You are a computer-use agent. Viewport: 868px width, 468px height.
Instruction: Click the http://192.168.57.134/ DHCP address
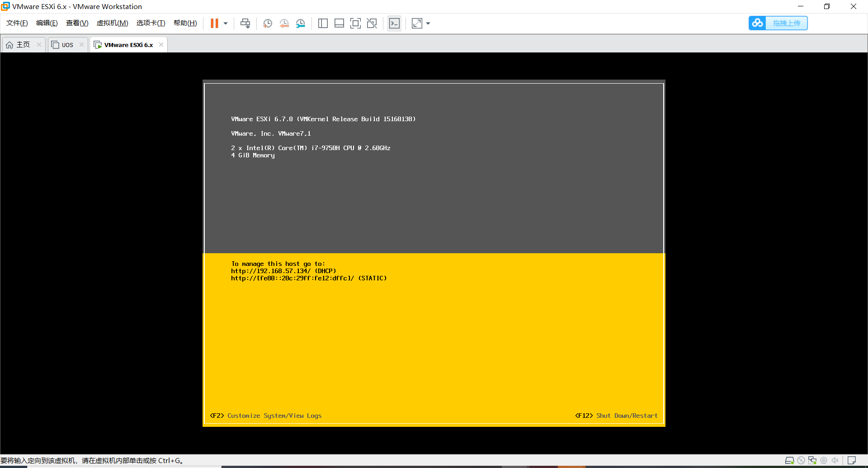(283, 271)
